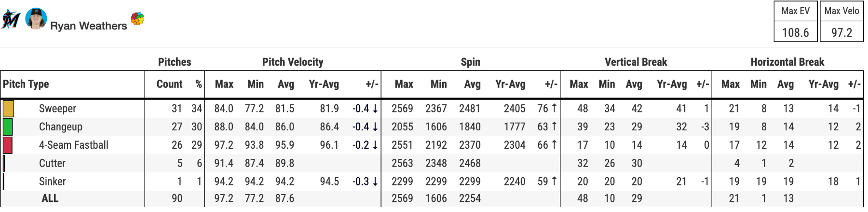Select the ALL totals row label
This screenshot has height=212, width=868.
50,198
